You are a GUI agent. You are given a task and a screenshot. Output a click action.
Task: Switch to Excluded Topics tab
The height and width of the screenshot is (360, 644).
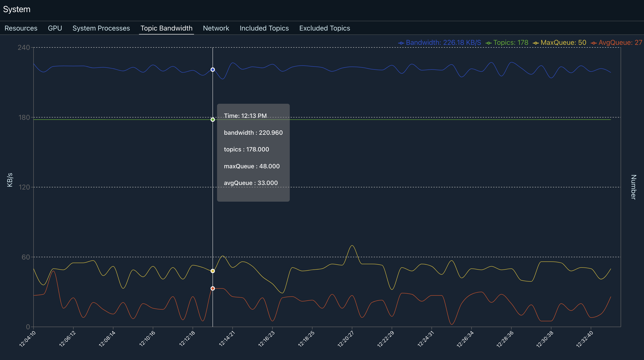pos(325,28)
